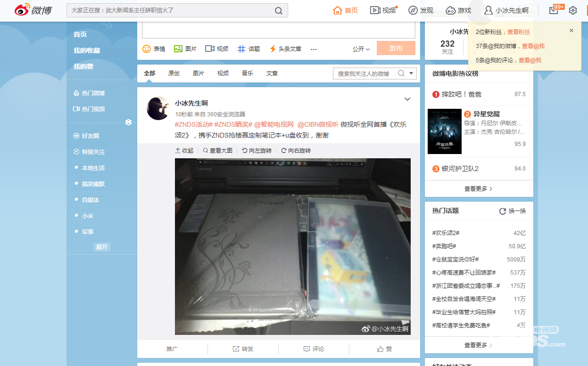Click 查看大图 to view large image
This screenshot has height=366, width=588.
coord(218,151)
